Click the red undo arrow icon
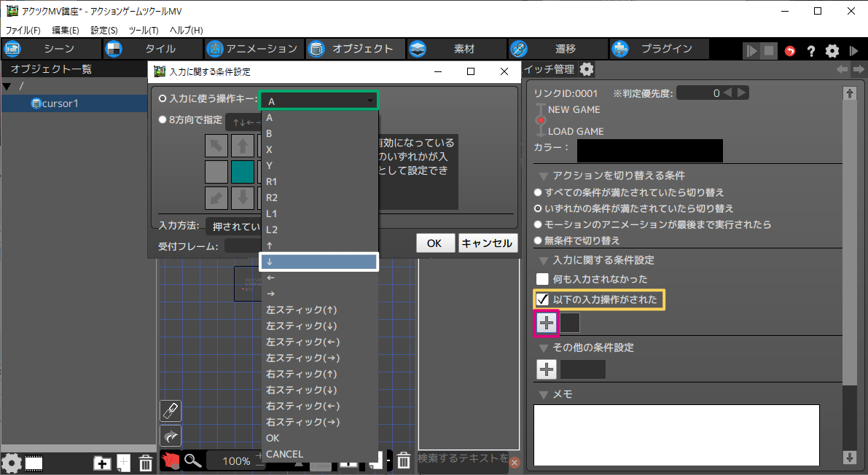The height and width of the screenshot is (475, 868). (790, 51)
